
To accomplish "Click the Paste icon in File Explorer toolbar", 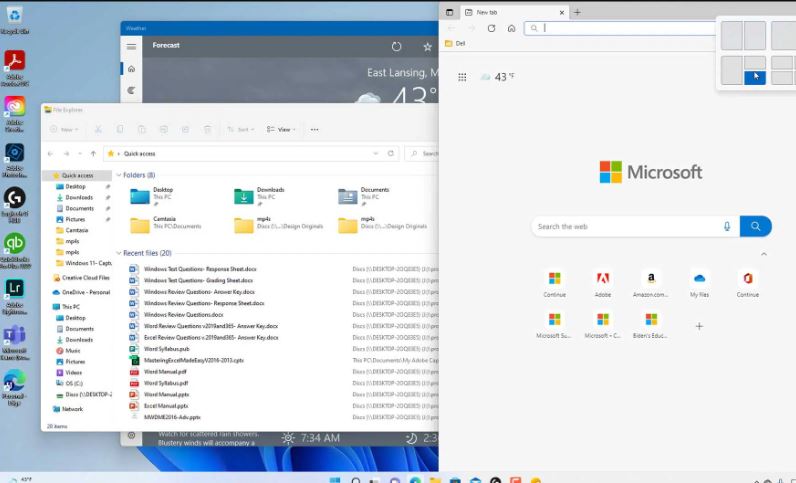I will click(142, 130).
